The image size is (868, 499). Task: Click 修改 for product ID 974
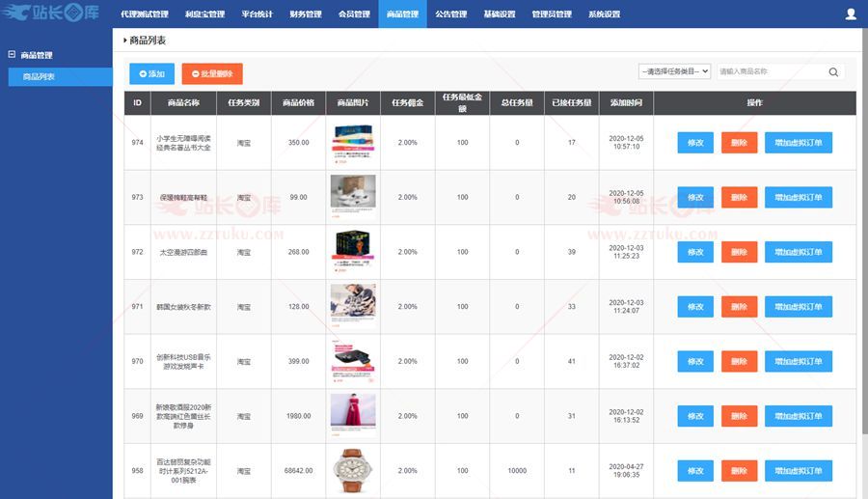pos(695,143)
